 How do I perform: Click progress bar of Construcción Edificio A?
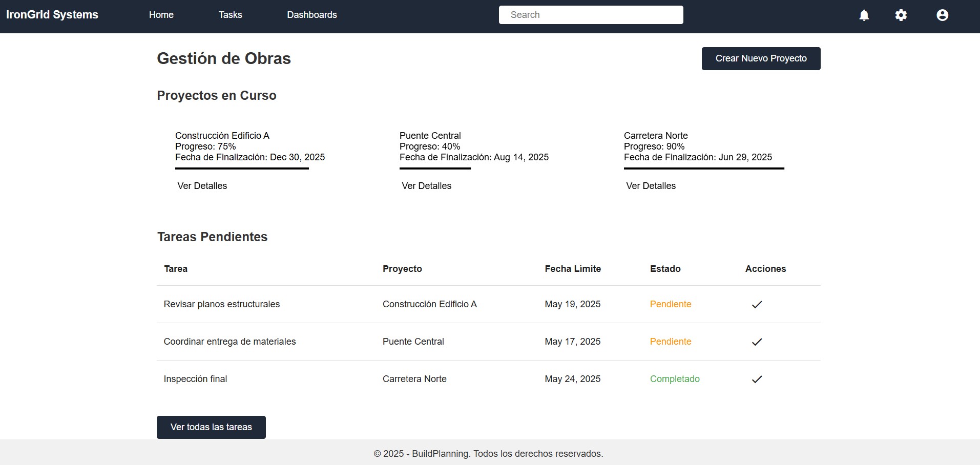[x=242, y=168]
